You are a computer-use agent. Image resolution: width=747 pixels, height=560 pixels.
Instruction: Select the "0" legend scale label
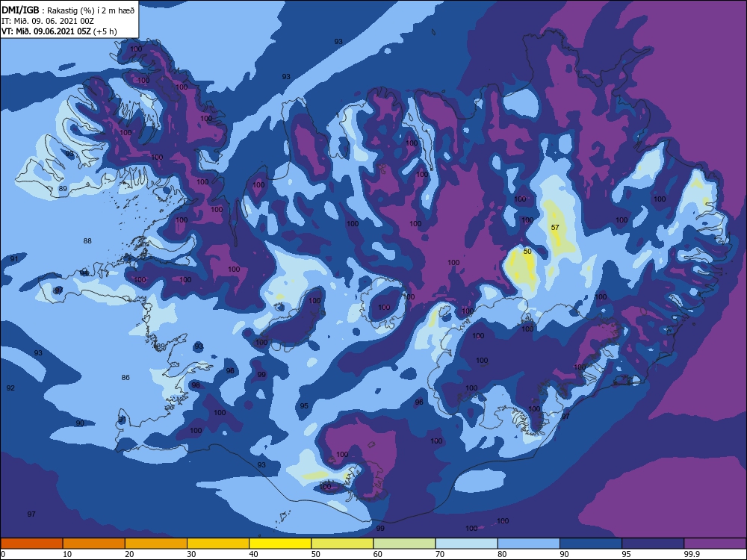[3, 554]
